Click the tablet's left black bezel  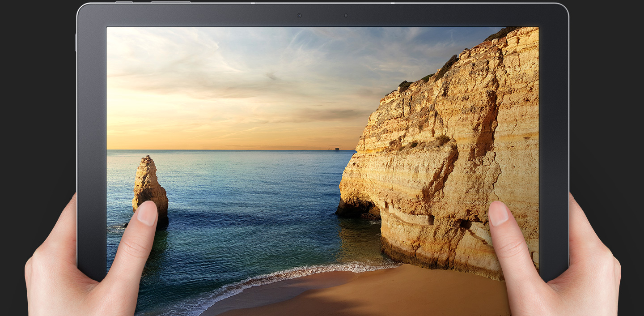point(92,134)
